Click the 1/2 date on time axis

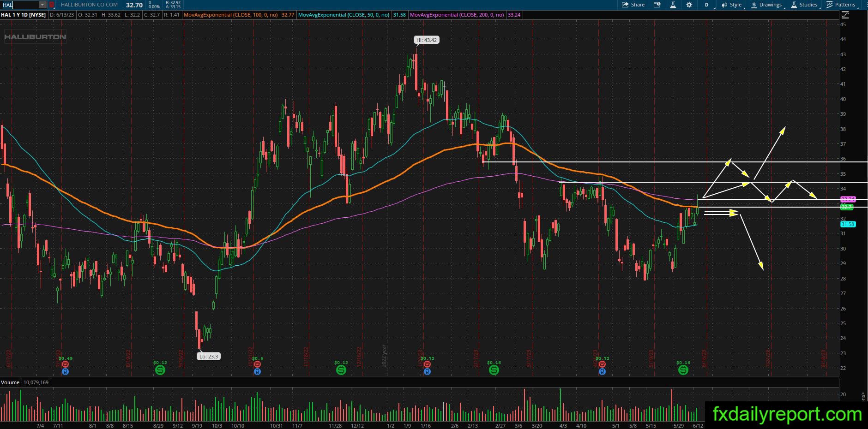click(391, 426)
